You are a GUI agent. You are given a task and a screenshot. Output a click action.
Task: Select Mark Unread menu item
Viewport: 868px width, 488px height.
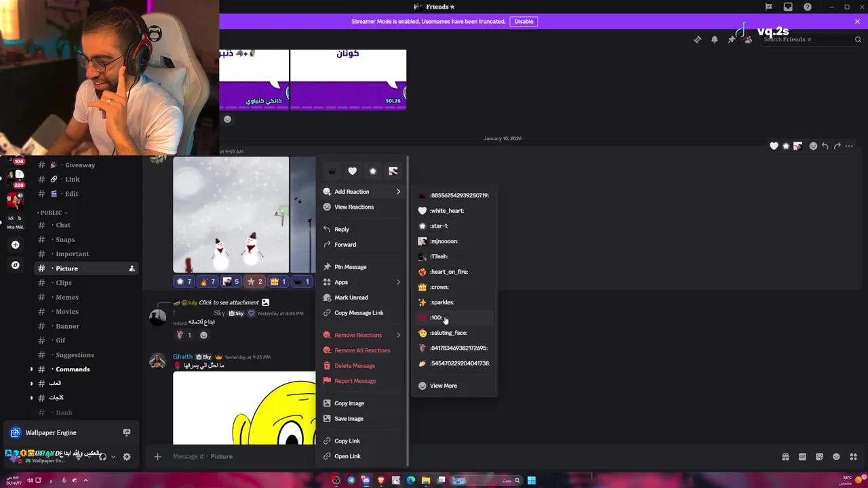click(362, 298)
